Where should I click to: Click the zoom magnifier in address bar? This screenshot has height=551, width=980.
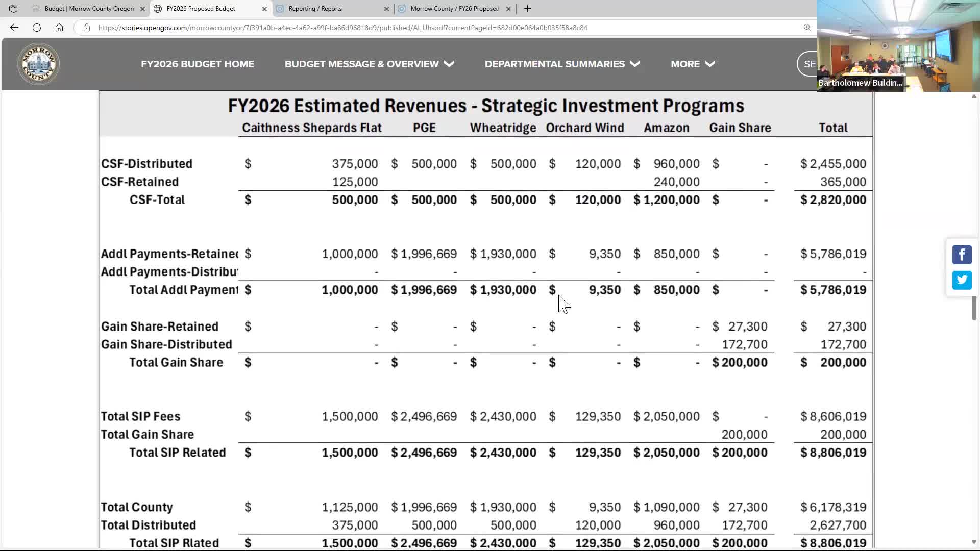coord(807,28)
